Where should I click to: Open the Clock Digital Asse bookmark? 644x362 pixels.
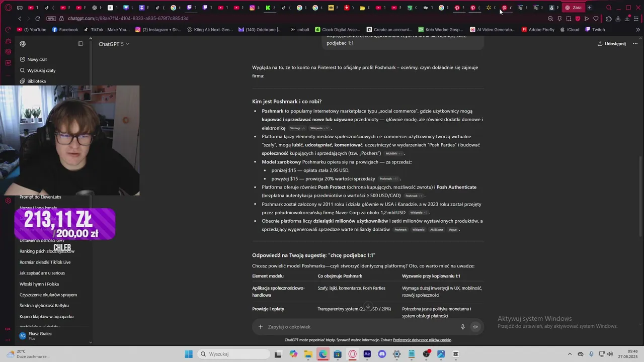(337, 30)
